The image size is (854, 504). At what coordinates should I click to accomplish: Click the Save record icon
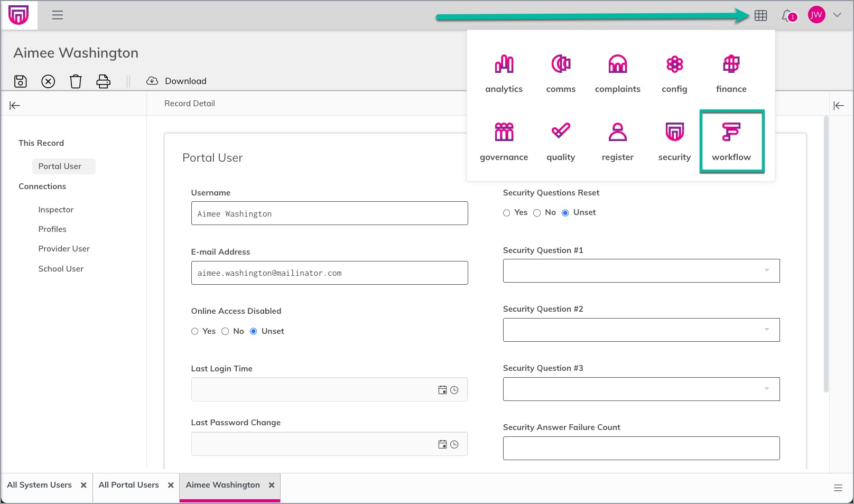[21, 81]
